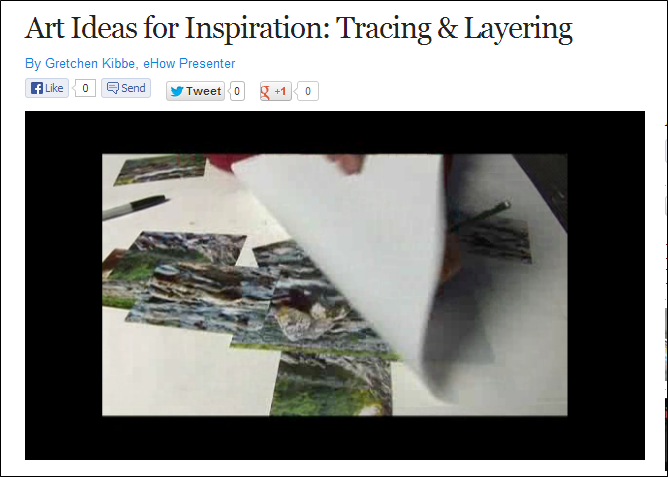Click the Facebook Like button

[x=47, y=88]
